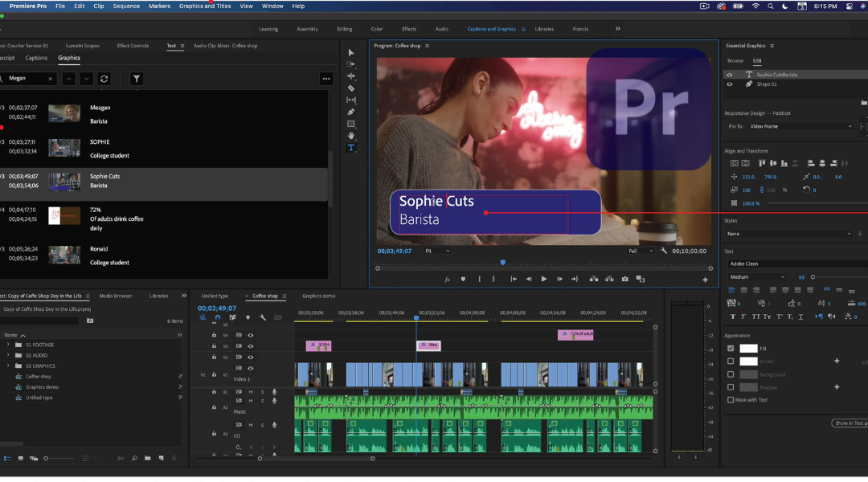Click the Fill white color swatch

pos(748,349)
